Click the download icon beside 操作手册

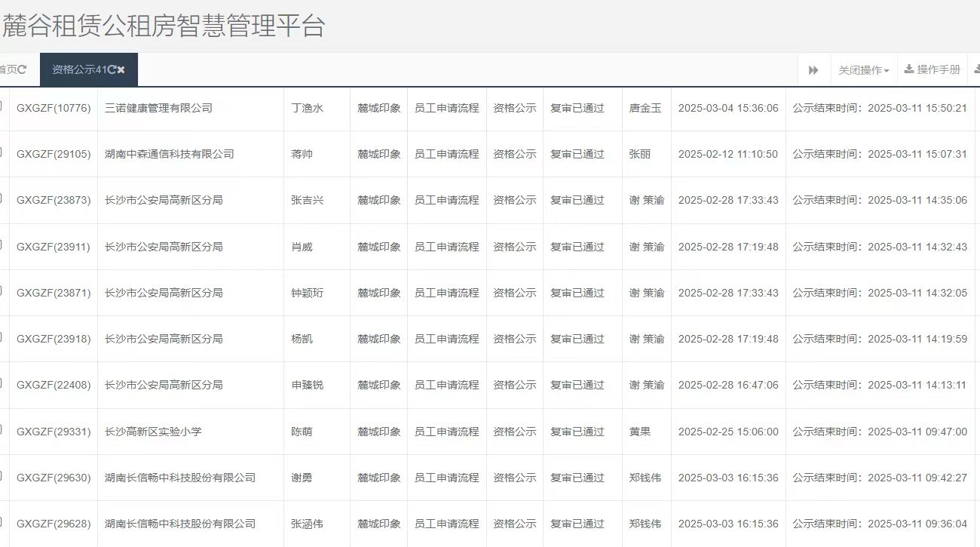(909, 69)
